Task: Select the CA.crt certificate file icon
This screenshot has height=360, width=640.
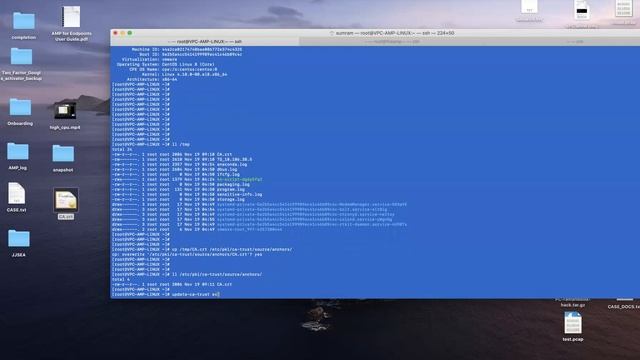Action: [x=66, y=200]
